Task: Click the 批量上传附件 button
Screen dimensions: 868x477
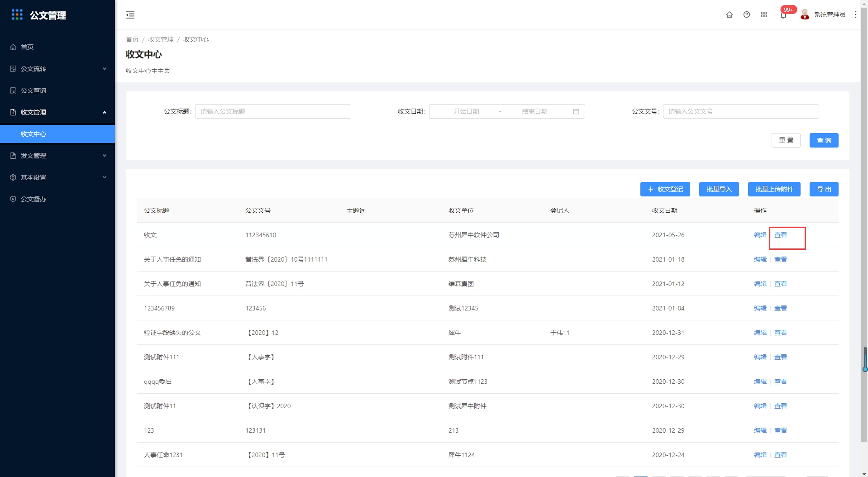Action: (x=774, y=189)
